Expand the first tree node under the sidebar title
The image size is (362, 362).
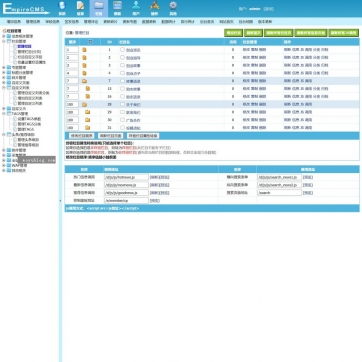[4, 36]
